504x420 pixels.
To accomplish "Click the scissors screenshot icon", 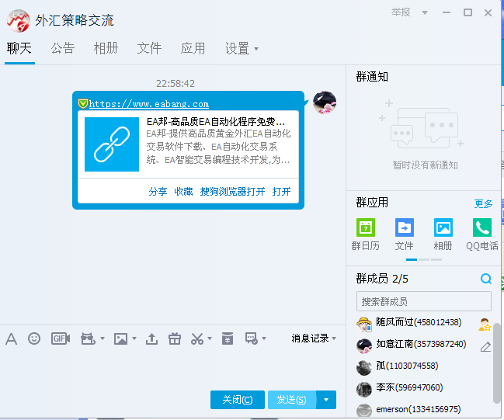I will click(x=197, y=338).
